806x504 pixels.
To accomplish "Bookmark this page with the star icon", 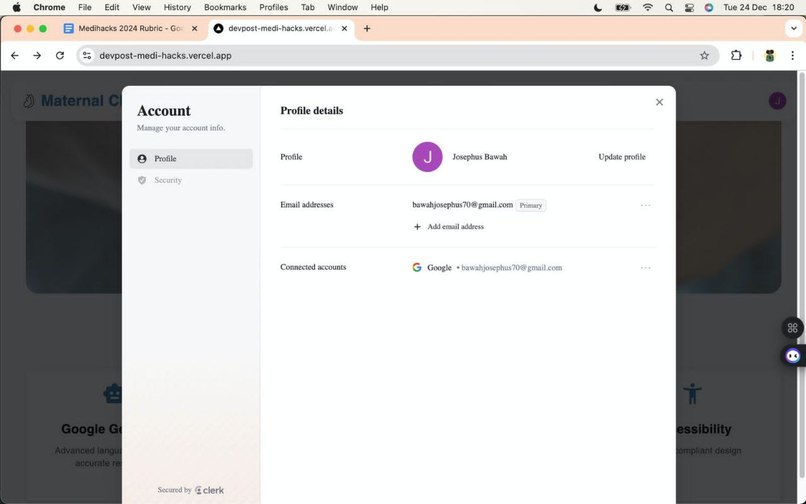I will (704, 56).
